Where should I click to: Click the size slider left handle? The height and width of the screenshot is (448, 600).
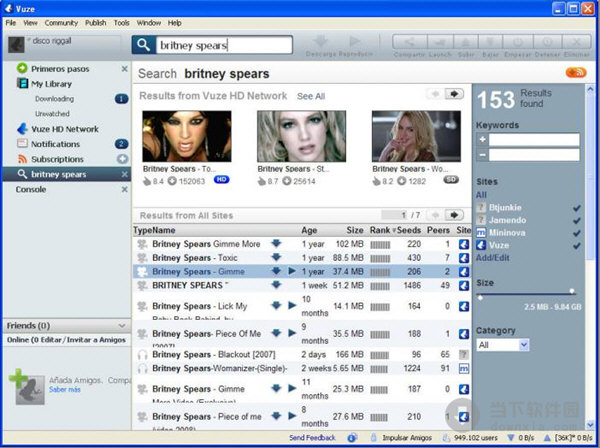(480, 297)
